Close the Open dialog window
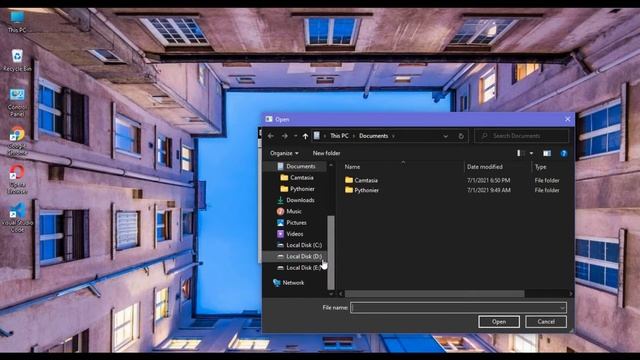 click(x=567, y=119)
